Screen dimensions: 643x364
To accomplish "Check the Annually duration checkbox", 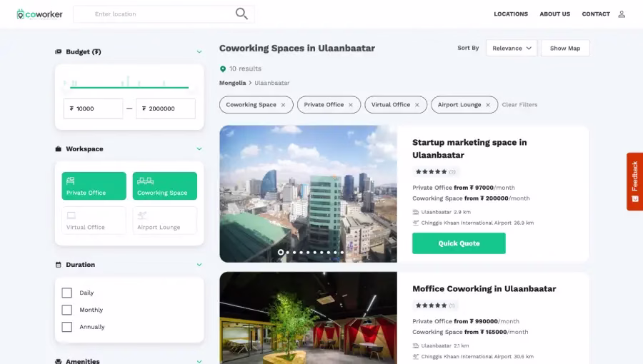I will pos(67,327).
